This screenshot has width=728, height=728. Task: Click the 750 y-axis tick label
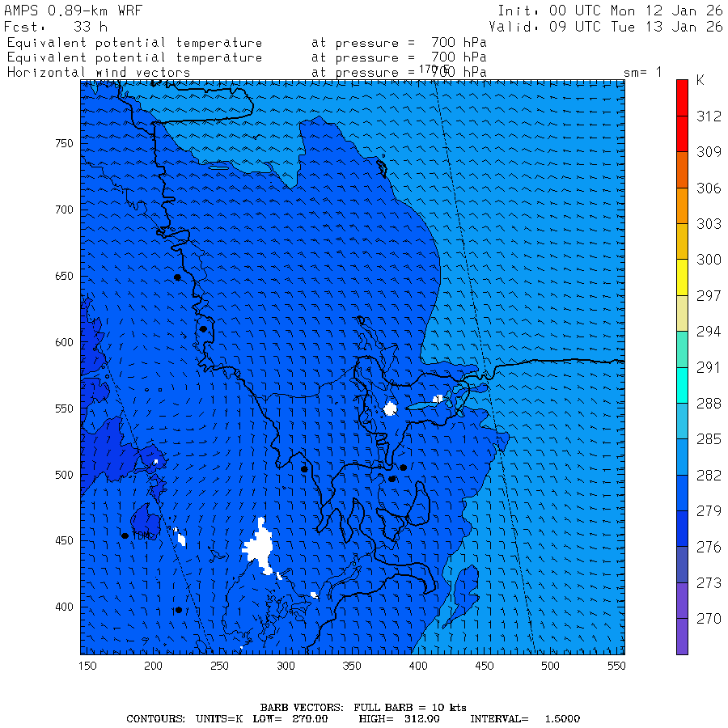tap(64, 143)
